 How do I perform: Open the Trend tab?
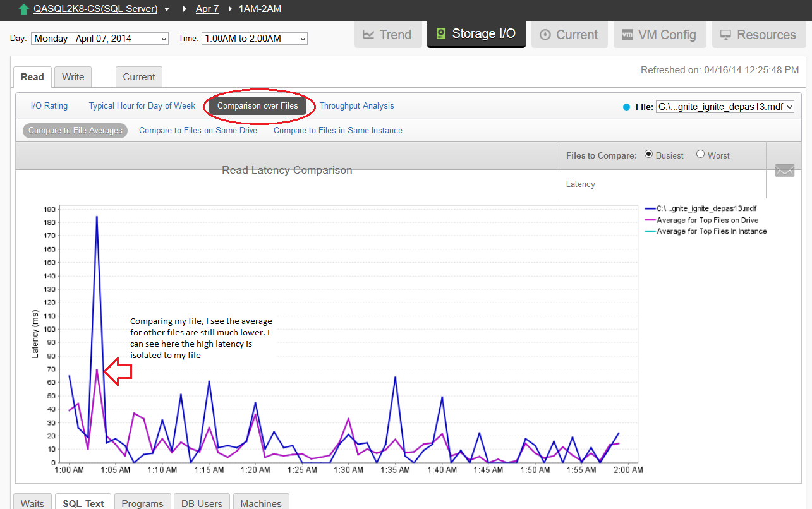click(x=388, y=35)
